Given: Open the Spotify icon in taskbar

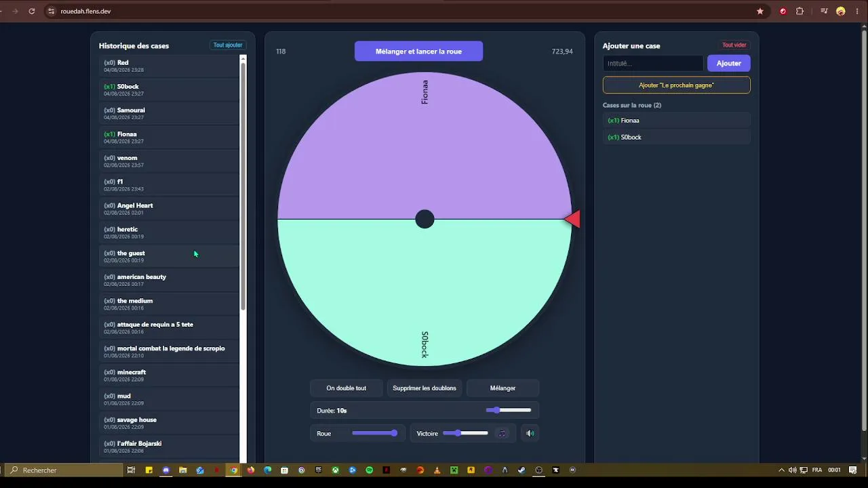Looking at the screenshot, I should (370, 470).
